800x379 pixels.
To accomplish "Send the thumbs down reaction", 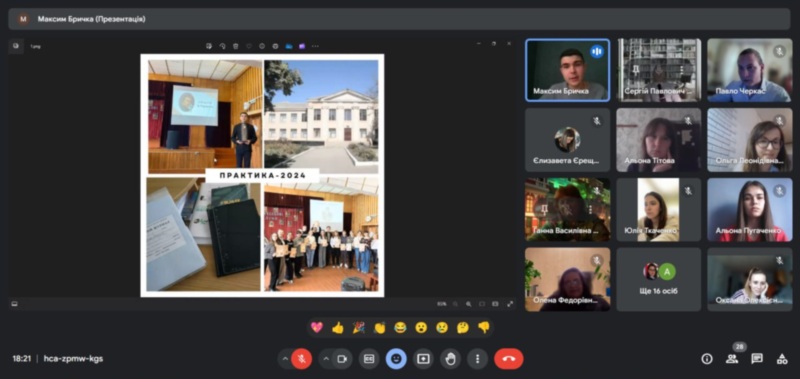I will tap(484, 327).
